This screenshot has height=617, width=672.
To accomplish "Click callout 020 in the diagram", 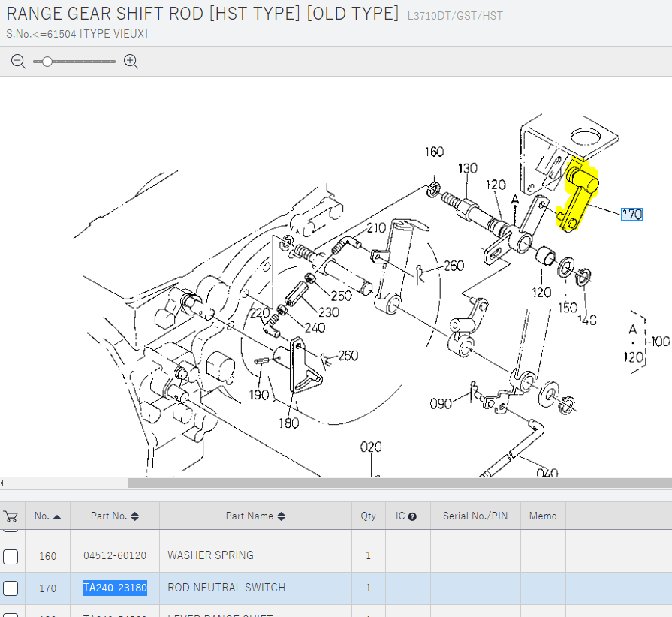I will point(371,445).
